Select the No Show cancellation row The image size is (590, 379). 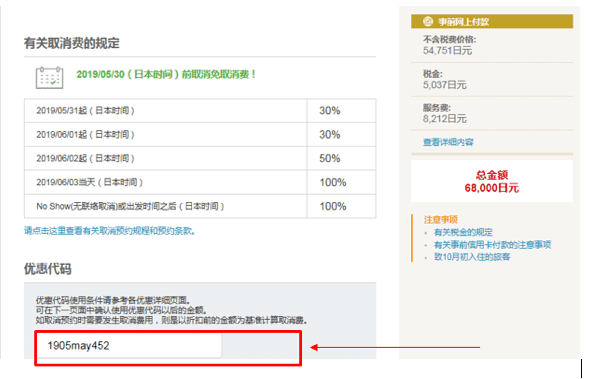[x=200, y=206]
